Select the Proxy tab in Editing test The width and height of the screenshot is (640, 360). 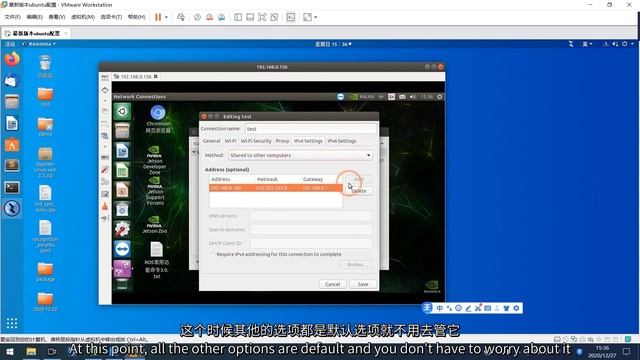(x=282, y=141)
